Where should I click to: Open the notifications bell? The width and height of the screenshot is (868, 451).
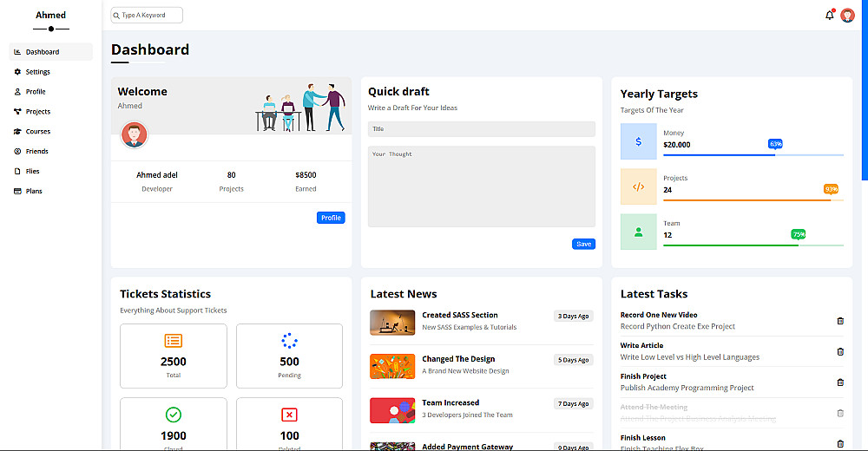[x=829, y=15]
